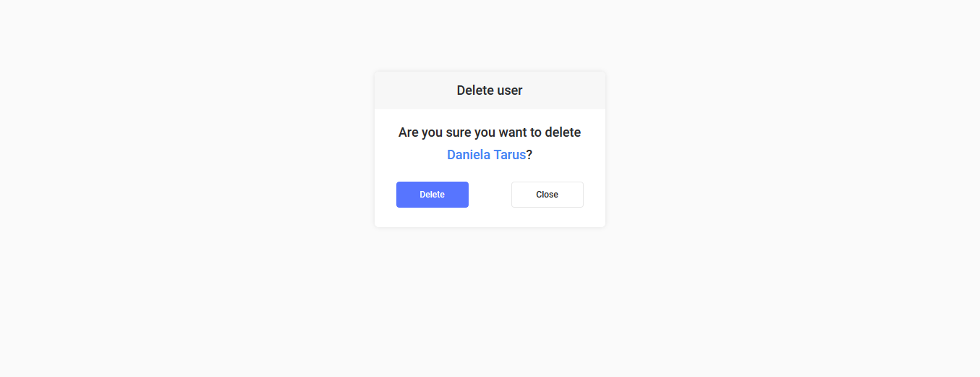Cancel the deletion with Close
This screenshot has width=980, height=377.
(547, 195)
